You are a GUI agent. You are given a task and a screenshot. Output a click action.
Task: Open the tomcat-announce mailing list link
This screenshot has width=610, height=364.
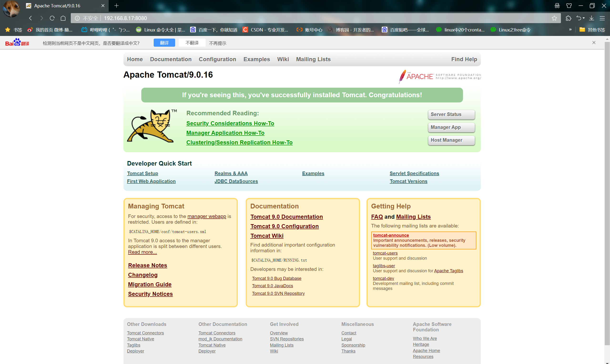[391, 235]
